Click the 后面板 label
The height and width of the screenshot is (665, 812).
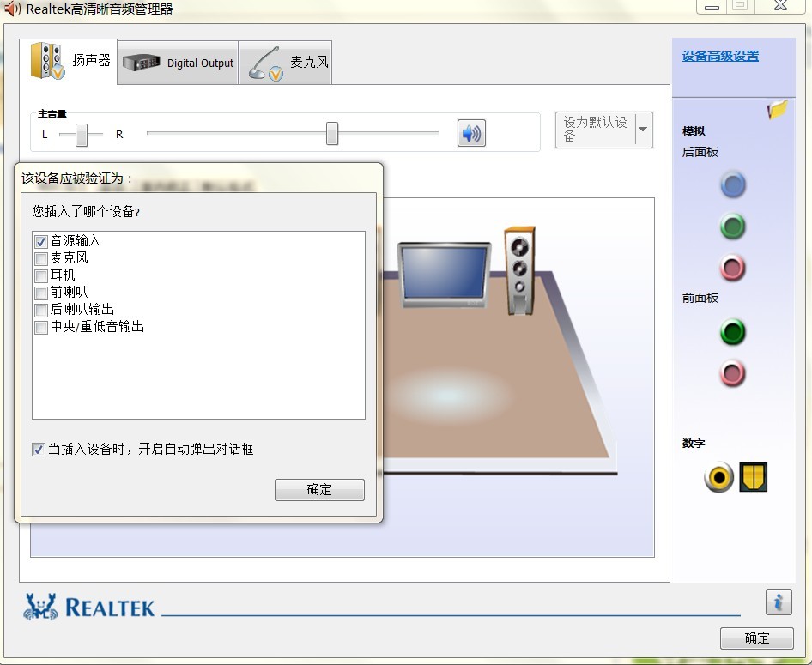[700, 152]
